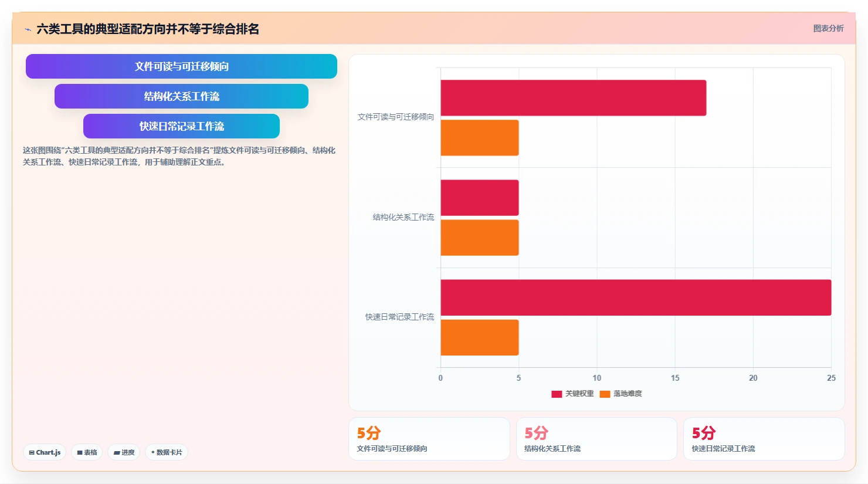Click orange bar for 文件可读与可迁移倾向

coord(480,138)
